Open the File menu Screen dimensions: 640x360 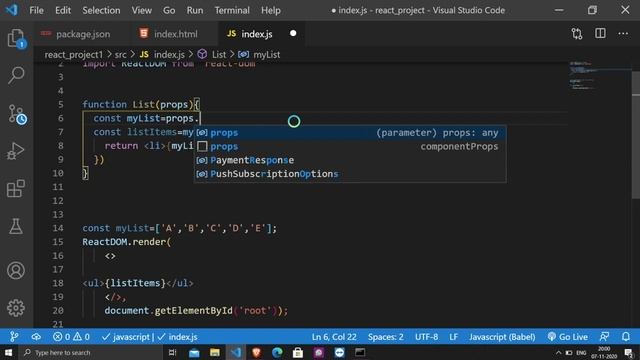pyautogui.click(x=36, y=10)
